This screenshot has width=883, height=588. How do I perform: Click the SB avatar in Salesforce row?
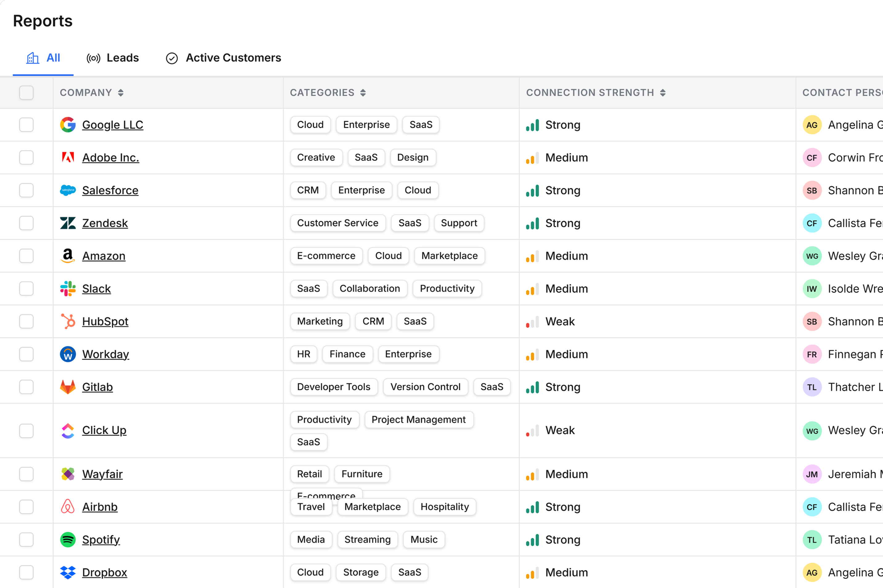coord(812,191)
